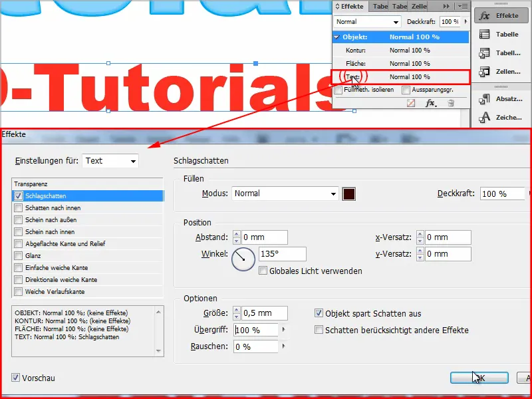Enable Abgeflachte Kante und Relief
Screen dimensions: 532x399
19,243
